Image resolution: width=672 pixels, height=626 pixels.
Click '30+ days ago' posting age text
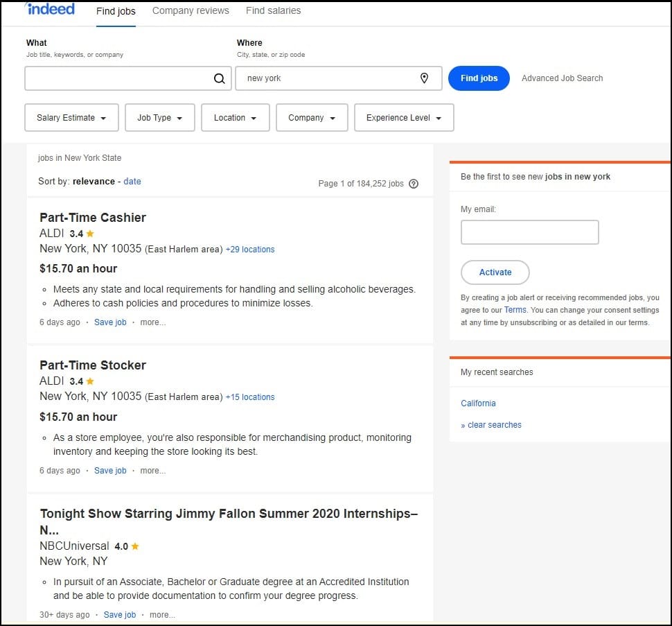pos(64,614)
